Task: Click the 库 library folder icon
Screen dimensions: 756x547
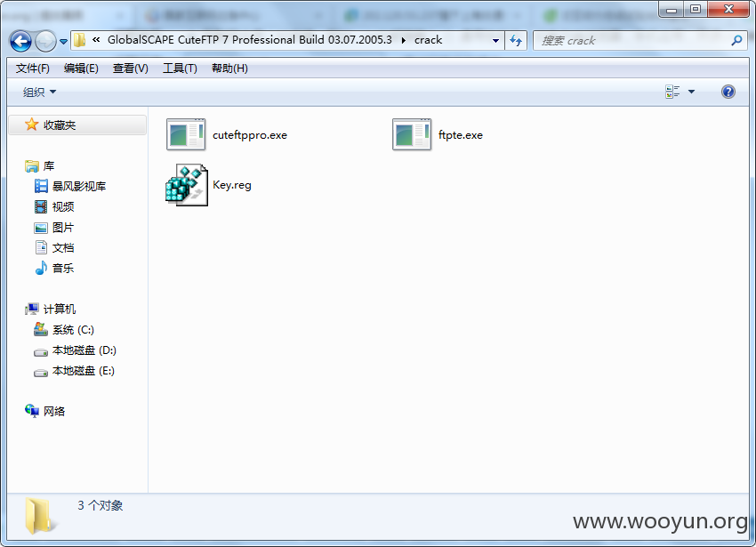Action: tap(32, 166)
